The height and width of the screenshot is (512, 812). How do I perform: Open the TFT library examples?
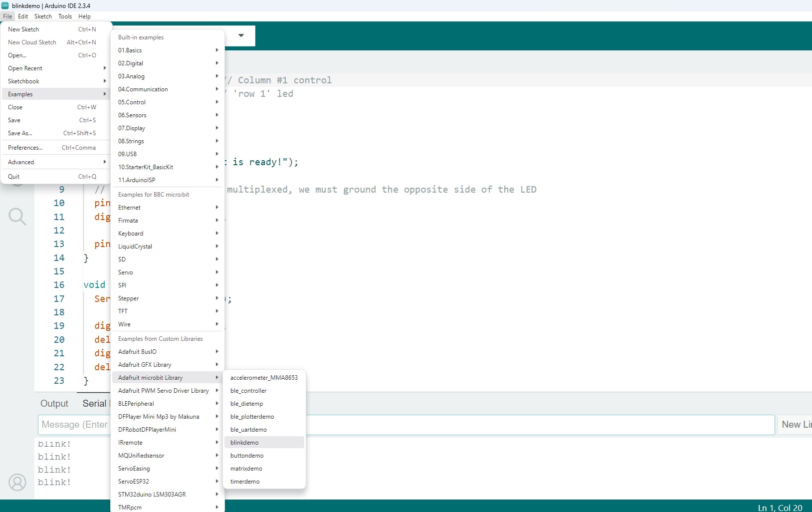[x=168, y=311]
